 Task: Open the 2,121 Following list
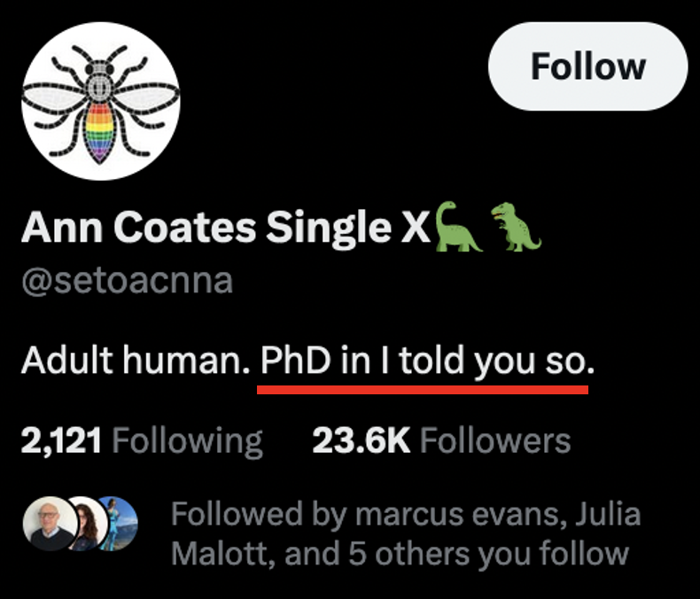(x=142, y=440)
